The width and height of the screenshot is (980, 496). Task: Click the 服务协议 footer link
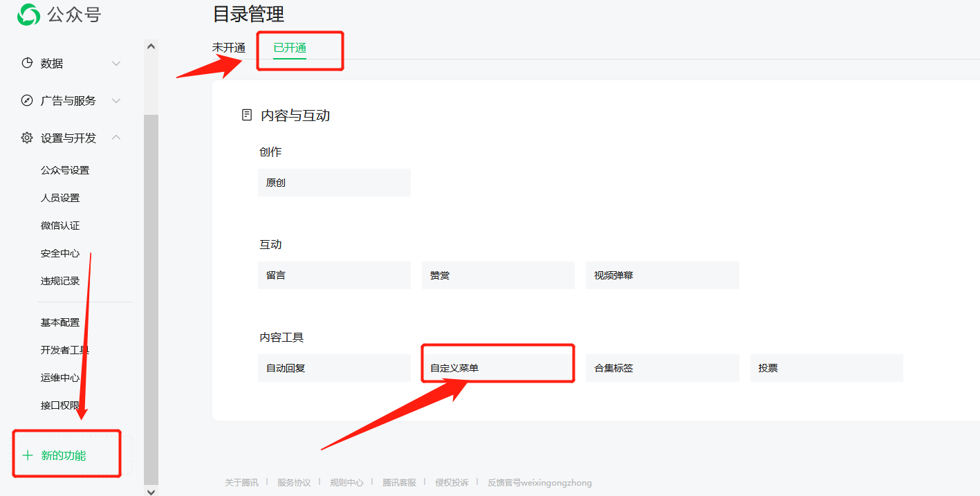[294, 483]
